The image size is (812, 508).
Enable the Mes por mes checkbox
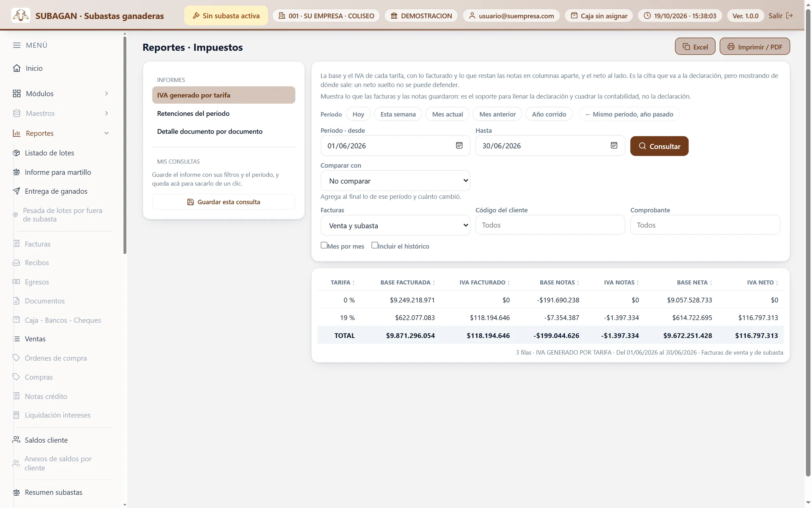click(324, 245)
